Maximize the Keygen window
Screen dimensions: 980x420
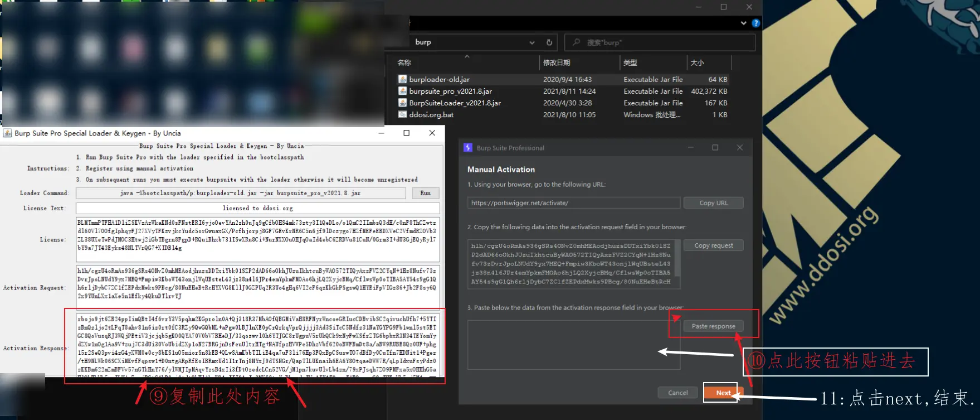tap(407, 133)
